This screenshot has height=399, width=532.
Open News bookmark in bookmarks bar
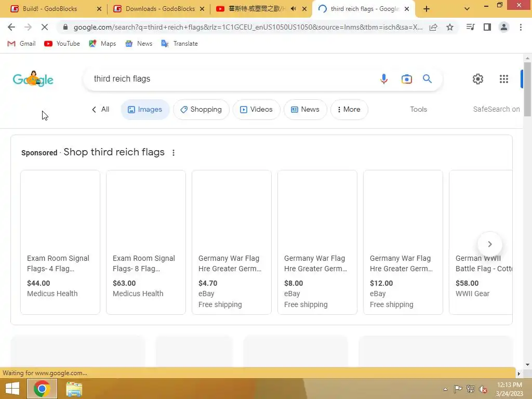tap(139, 44)
